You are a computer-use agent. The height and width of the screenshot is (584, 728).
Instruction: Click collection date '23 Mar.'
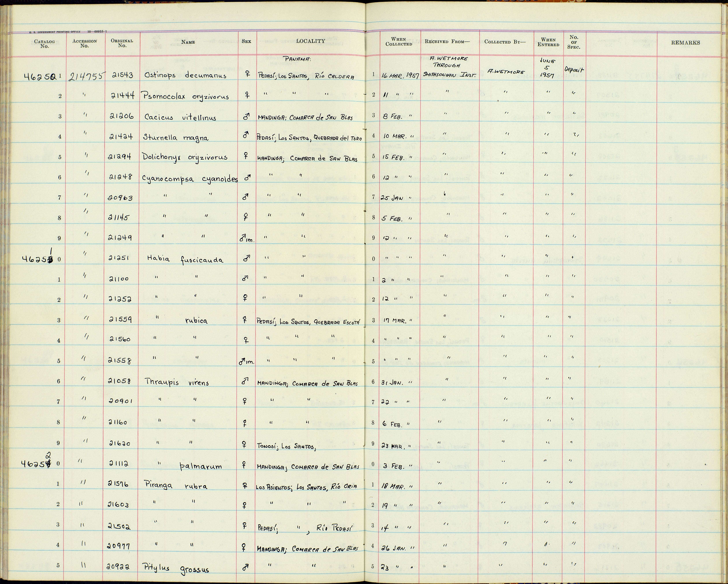pyautogui.click(x=392, y=446)
